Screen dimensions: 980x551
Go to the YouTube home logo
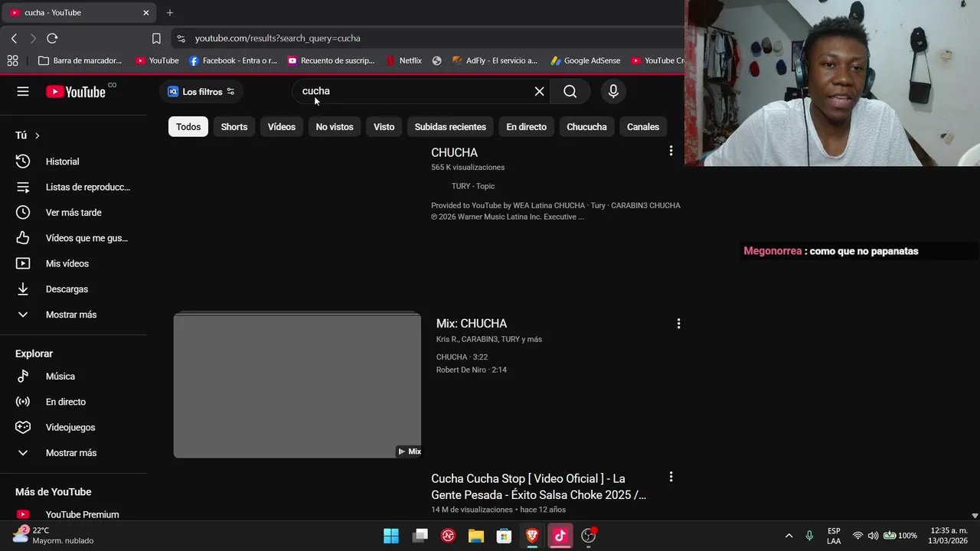click(75, 92)
